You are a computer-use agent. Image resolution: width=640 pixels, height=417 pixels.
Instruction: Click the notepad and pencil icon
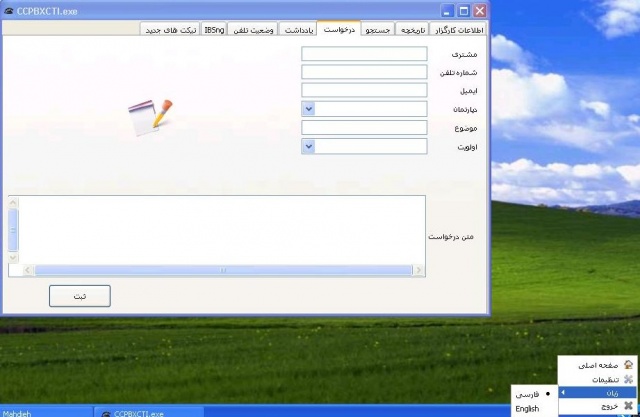pyautogui.click(x=150, y=116)
